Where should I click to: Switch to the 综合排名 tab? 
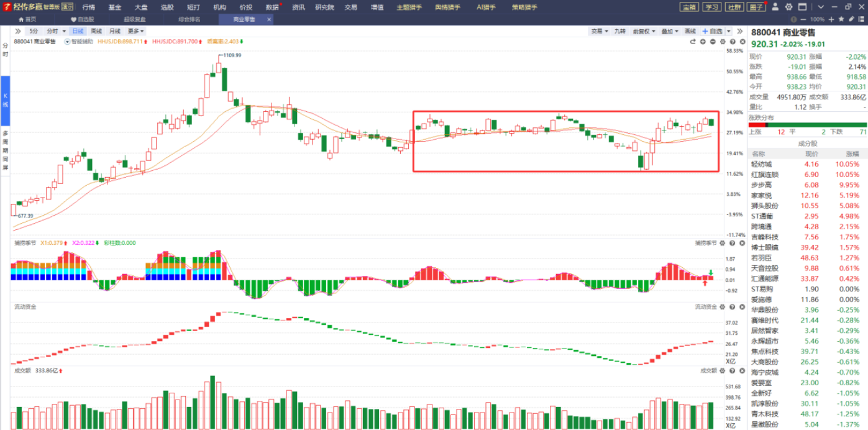point(190,19)
